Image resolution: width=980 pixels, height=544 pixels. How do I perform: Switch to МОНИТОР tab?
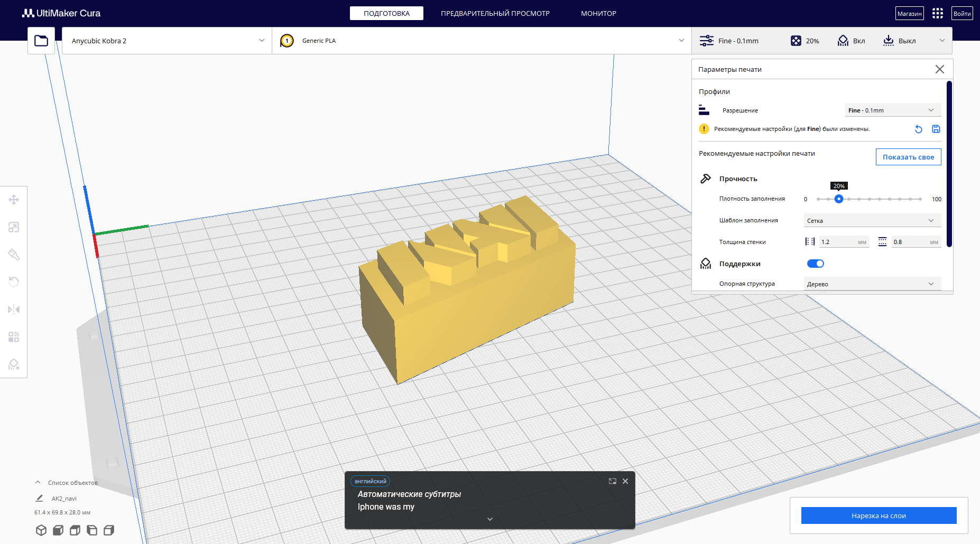click(598, 13)
